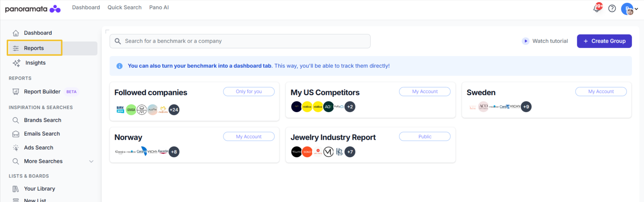
Task: Select Ads Search in the sidebar
Action: [x=39, y=148]
